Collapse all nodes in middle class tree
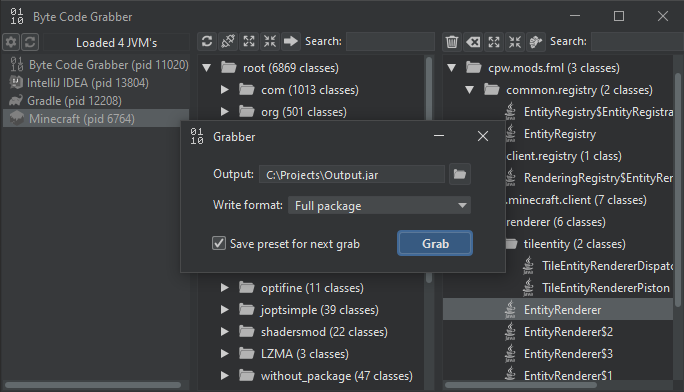 tap(270, 41)
